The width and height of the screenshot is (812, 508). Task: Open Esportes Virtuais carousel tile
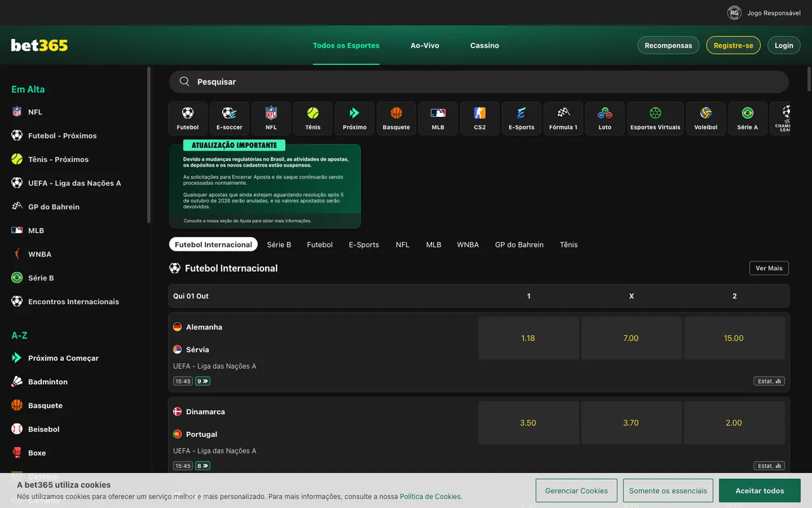click(655, 118)
